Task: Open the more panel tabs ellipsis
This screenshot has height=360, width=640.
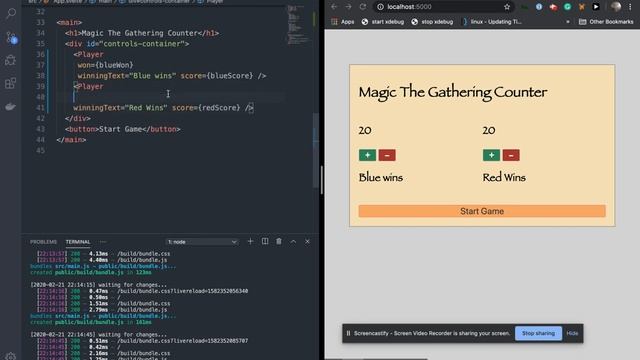Action: [103, 242]
